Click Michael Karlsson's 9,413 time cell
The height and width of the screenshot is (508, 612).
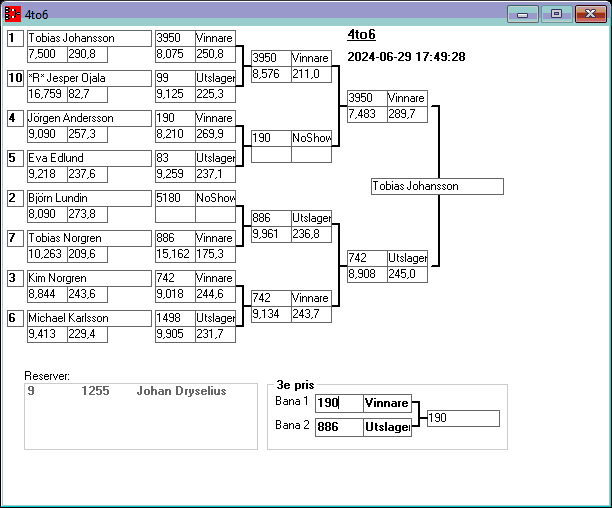[46, 334]
